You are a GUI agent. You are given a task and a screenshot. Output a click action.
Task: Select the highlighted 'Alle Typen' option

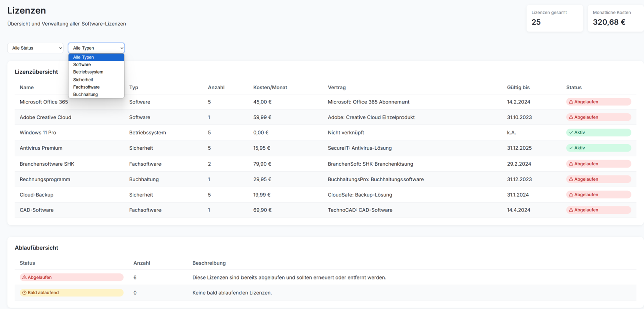click(x=84, y=57)
